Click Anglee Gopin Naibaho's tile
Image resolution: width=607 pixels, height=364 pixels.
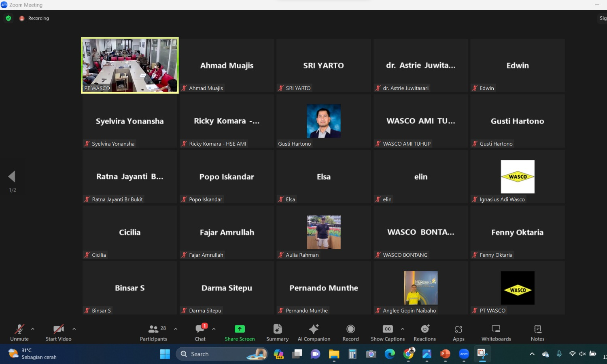(421, 288)
